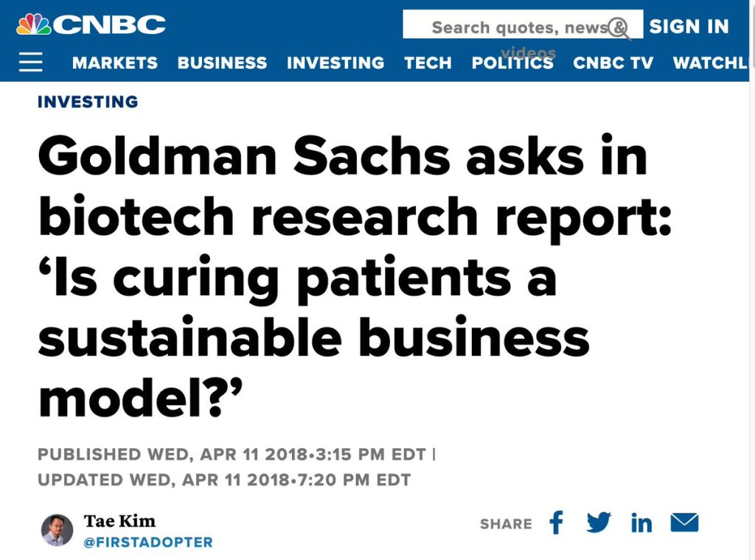Click the search magnifier icon
The height and width of the screenshot is (560, 755).
(619, 28)
